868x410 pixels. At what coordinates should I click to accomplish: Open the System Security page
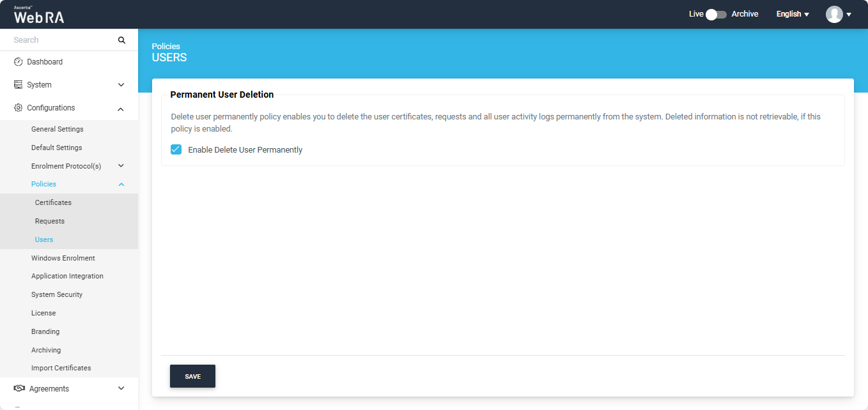57,294
